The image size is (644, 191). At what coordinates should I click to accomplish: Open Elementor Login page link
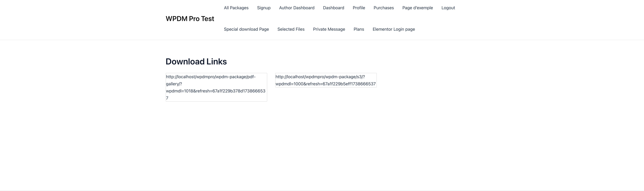(x=393, y=29)
